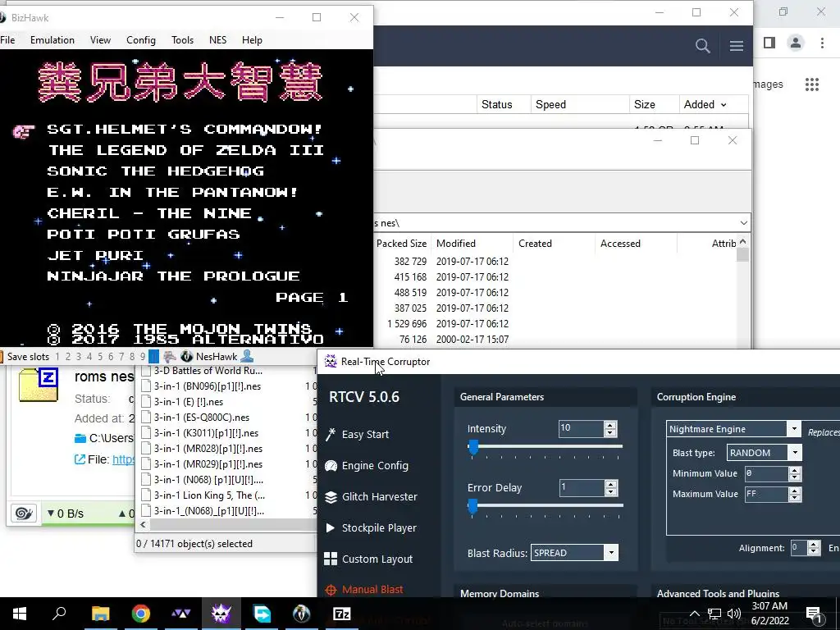Click the Maximum Value FF field
The image size is (840, 630).
pyautogui.click(x=767, y=494)
